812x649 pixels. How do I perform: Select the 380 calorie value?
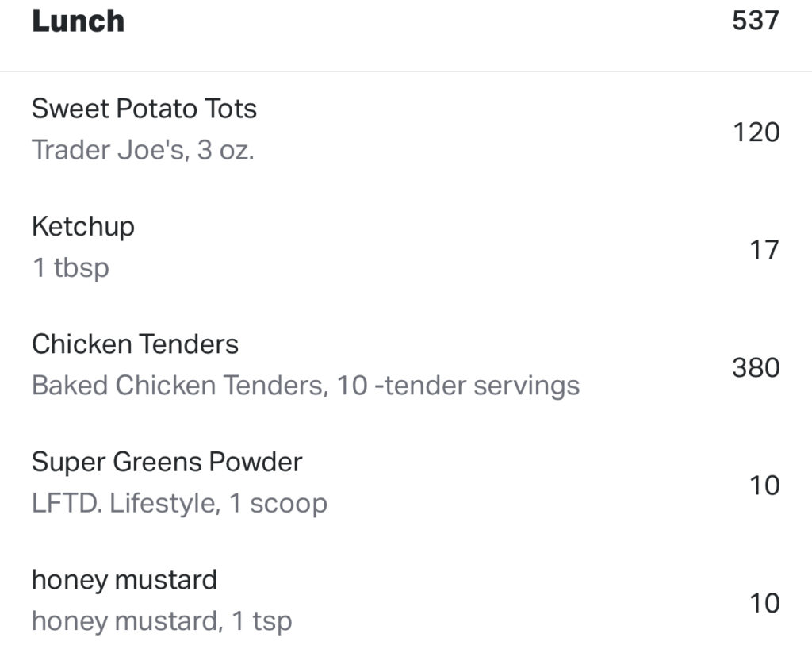point(756,368)
